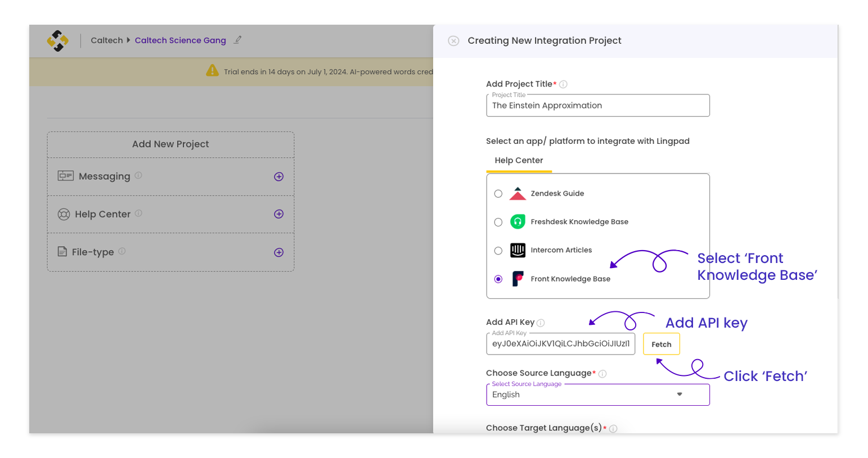Click the Intercom Articles logo
868x458 pixels.
(518, 250)
